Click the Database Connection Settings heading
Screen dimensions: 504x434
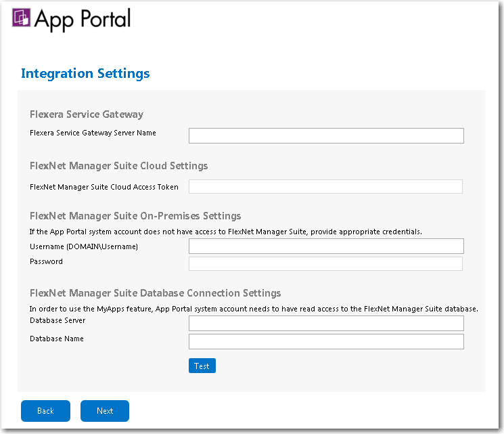click(155, 292)
